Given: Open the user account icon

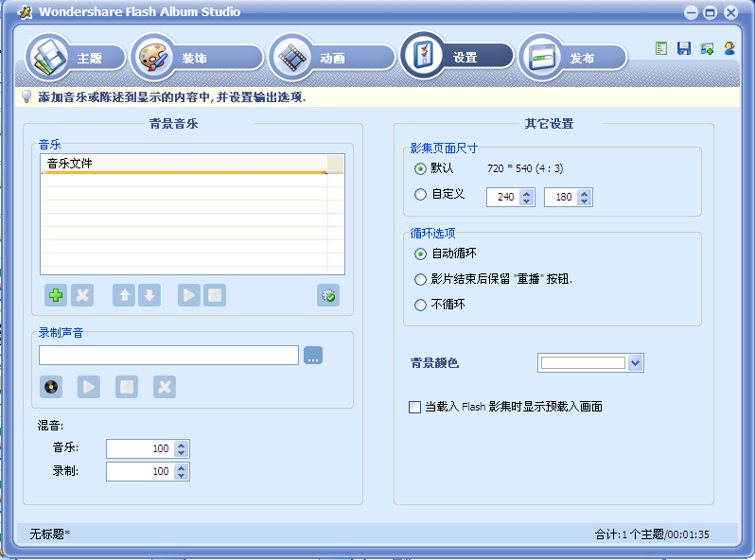Looking at the screenshot, I should pos(729,48).
